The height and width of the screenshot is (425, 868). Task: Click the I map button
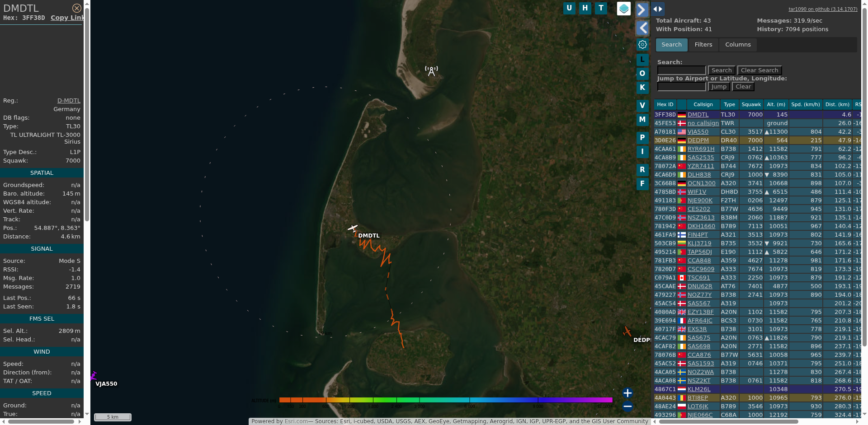pos(642,151)
